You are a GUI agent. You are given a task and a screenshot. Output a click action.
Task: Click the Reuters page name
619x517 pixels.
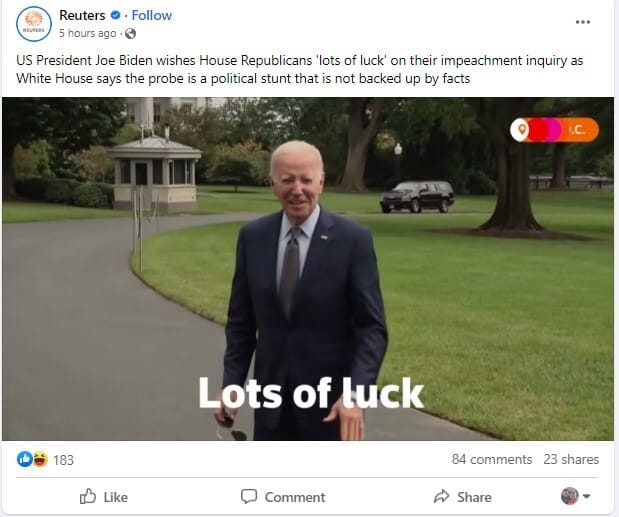point(82,15)
